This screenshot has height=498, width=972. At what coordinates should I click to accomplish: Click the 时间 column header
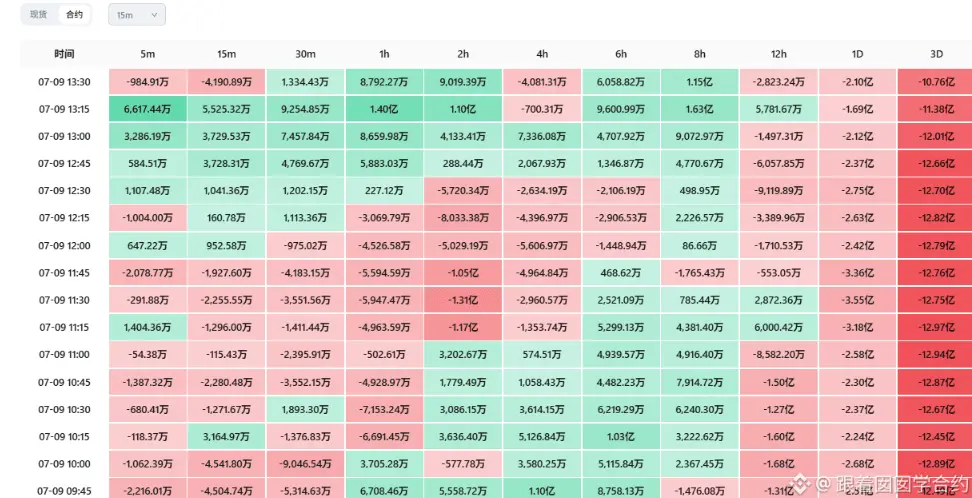pos(64,54)
